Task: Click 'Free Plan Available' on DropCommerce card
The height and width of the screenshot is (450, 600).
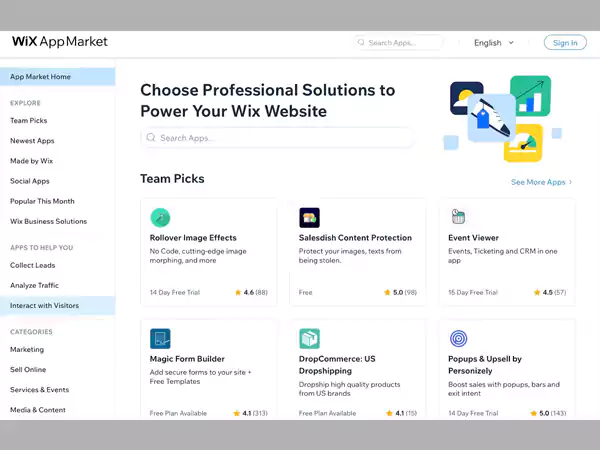Action: [x=327, y=413]
